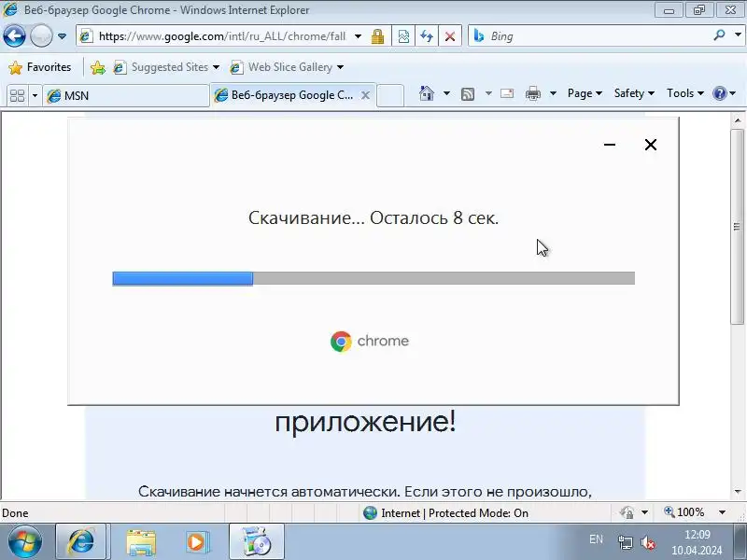Expand the zoom level dropdown arrow
This screenshot has width=747, height=560.
coord(722,512)
